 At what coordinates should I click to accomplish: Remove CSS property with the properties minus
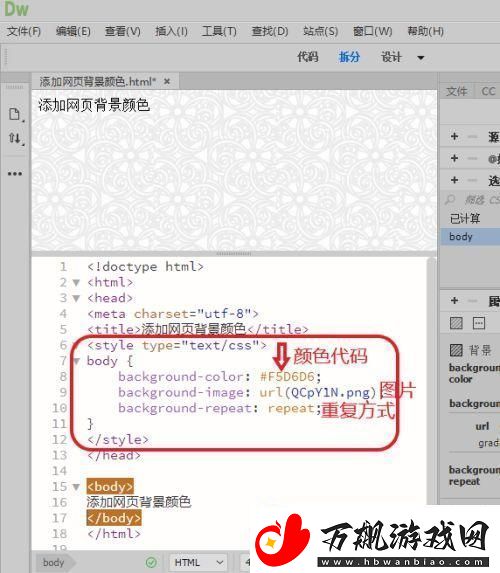[473, 301]
